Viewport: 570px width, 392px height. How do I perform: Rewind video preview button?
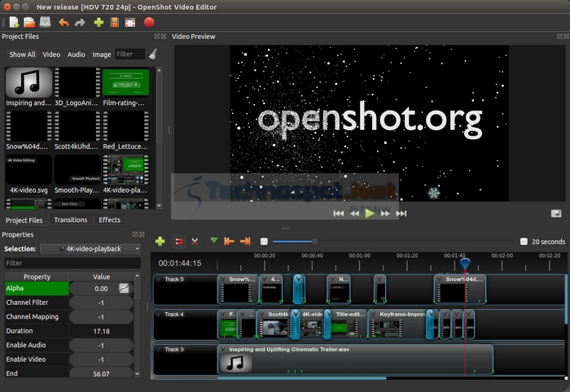(354, 213)
